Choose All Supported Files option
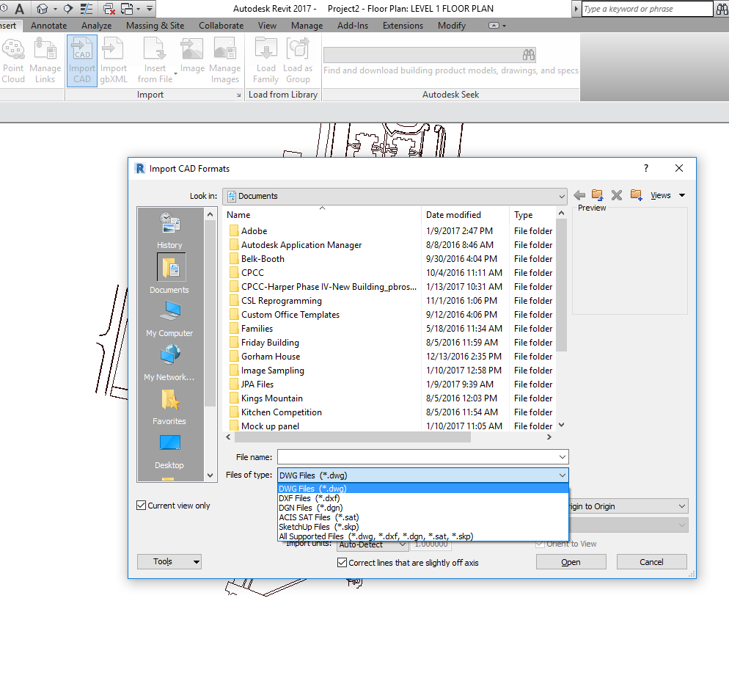The height and width of the screenshot is (700, 729). tap(422, 536)
